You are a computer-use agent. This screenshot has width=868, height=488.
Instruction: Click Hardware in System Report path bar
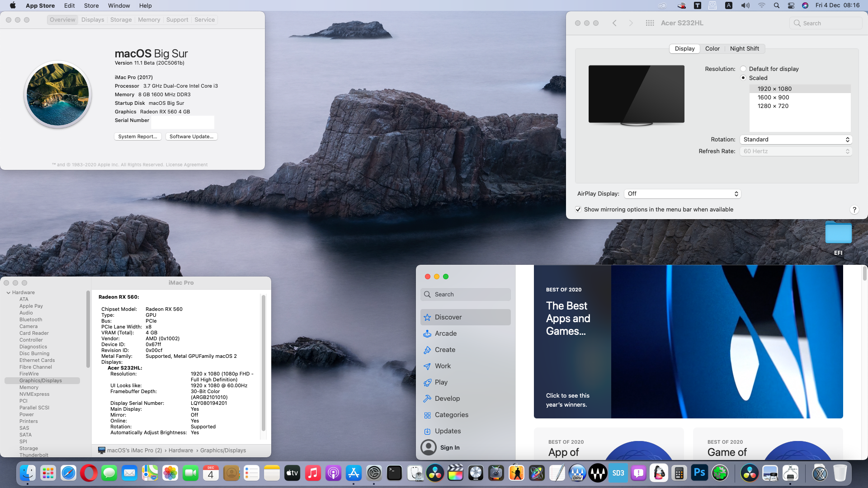[x=181, y=450]
